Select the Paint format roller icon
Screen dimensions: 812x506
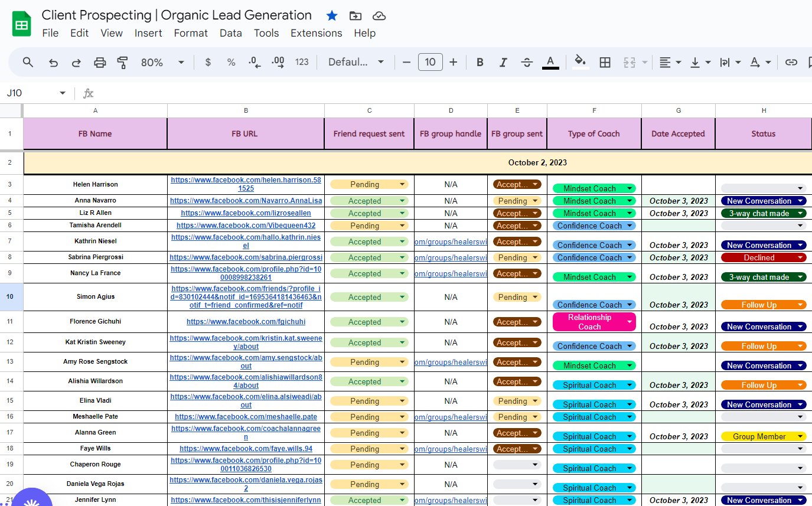123,62
